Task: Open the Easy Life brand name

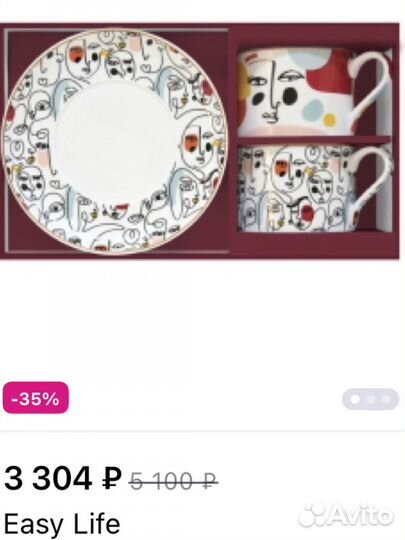Action: click(x=62, y=525)
